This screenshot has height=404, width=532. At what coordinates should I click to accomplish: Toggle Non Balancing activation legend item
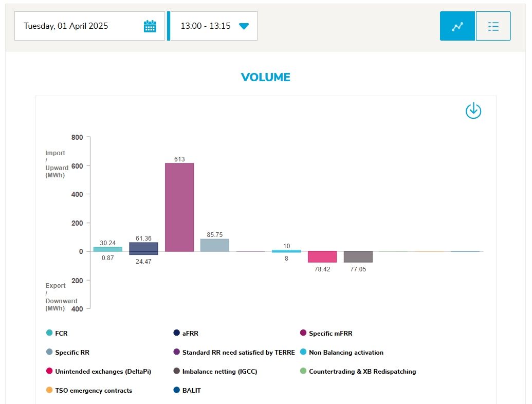(345, 353)
